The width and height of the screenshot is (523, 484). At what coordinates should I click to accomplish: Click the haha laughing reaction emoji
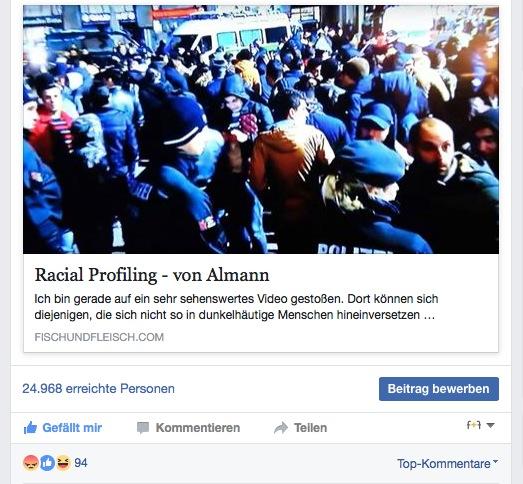(x=63, y=463)
